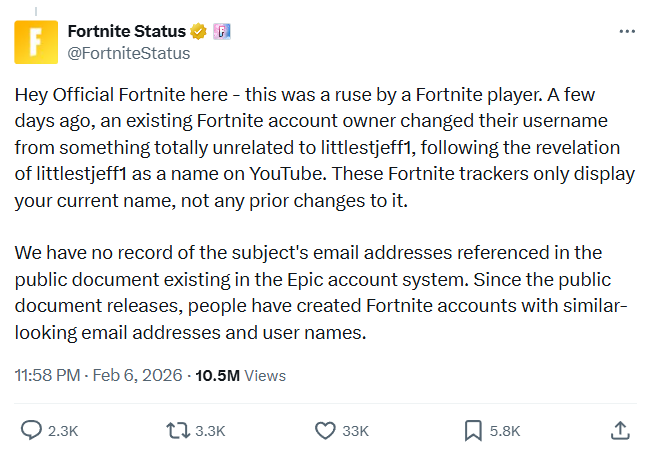Click the 11:58 PM timestamp

point(46,376)
